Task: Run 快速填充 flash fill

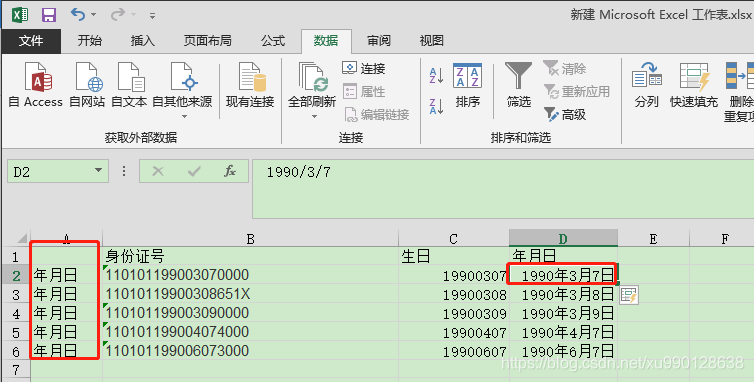Action: [x=694, y=85]
